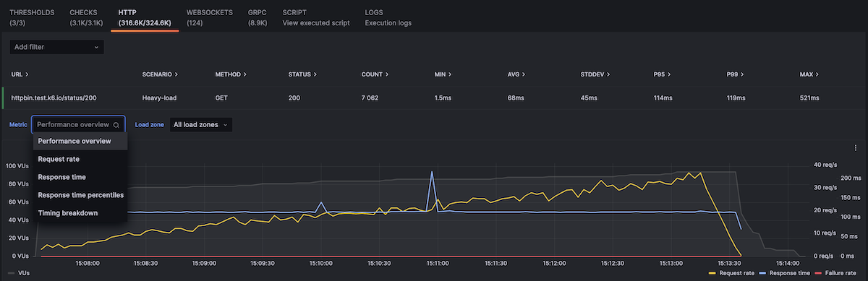Screen dimensions: 868x281
Task: Choose Request rate from metric list
Action: [80, 159]
